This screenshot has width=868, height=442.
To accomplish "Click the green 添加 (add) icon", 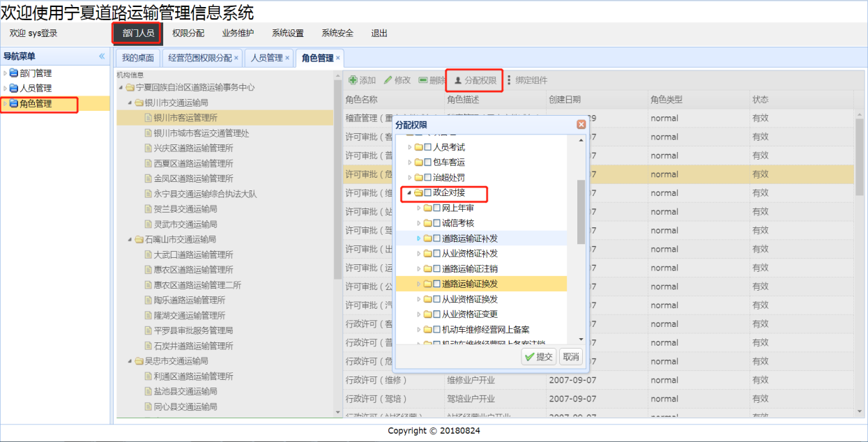I will (353, 81).
